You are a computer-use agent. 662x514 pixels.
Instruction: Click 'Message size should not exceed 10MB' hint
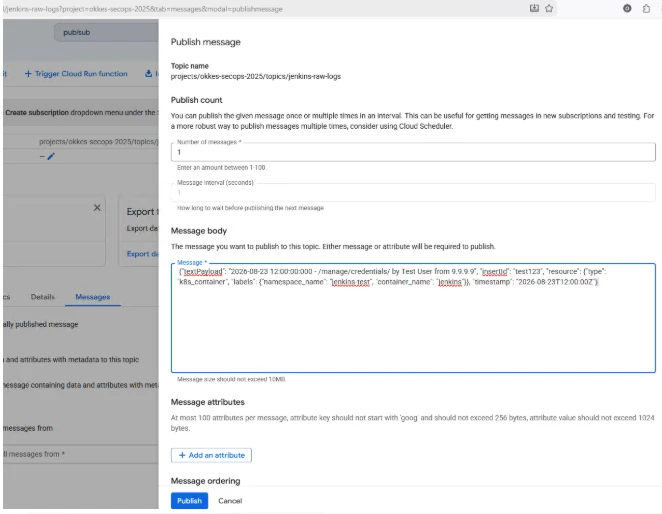click(x=231, y=379)
